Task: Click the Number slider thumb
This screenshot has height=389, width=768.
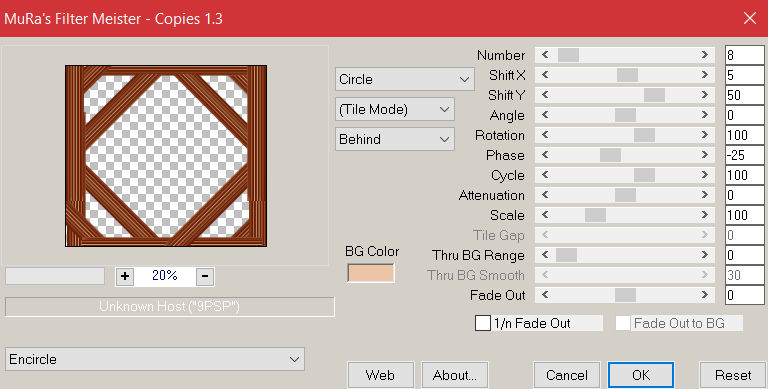Action: [x=568, y=55]
